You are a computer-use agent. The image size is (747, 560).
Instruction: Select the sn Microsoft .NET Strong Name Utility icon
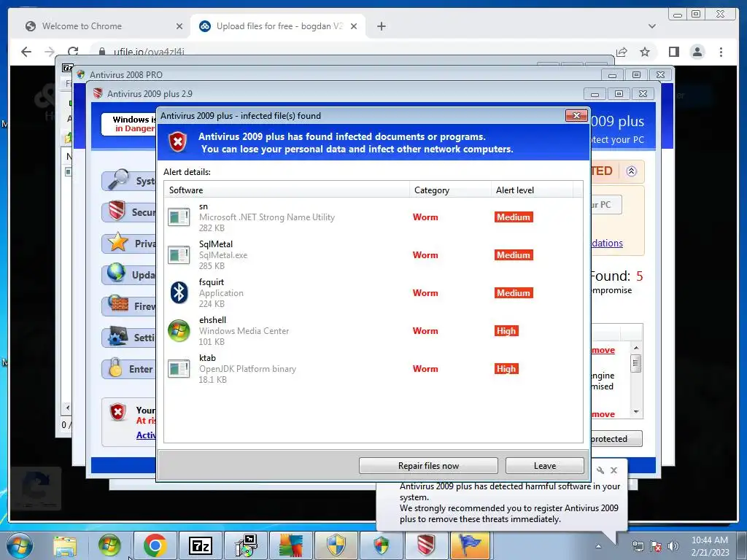[x=179, y=217]
